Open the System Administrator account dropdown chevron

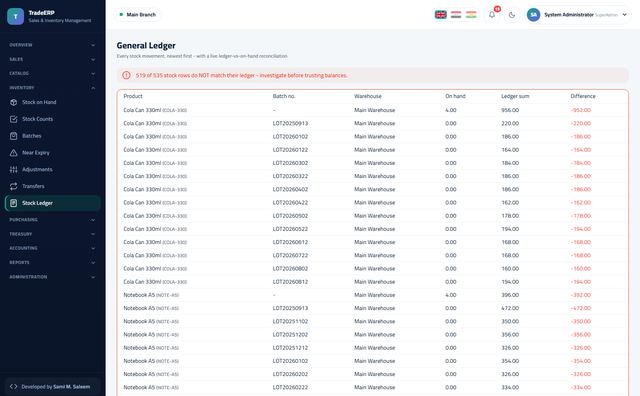(624, 15)
